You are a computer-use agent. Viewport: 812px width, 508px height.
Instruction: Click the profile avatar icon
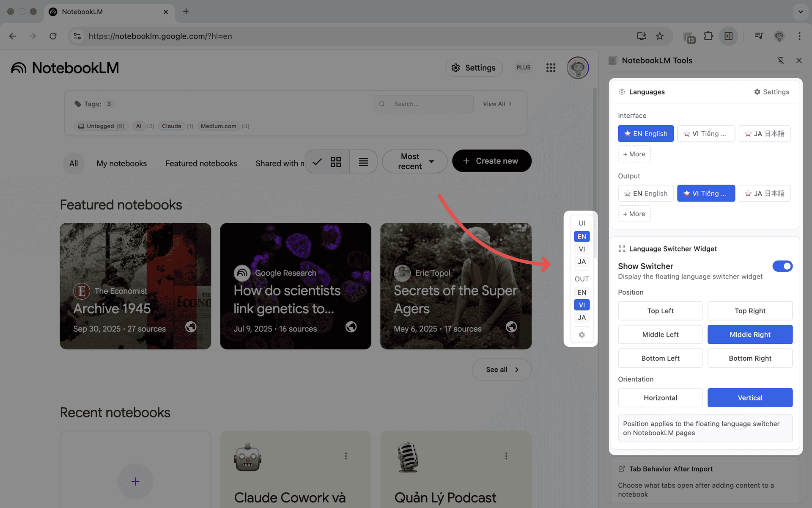(578, 68)
